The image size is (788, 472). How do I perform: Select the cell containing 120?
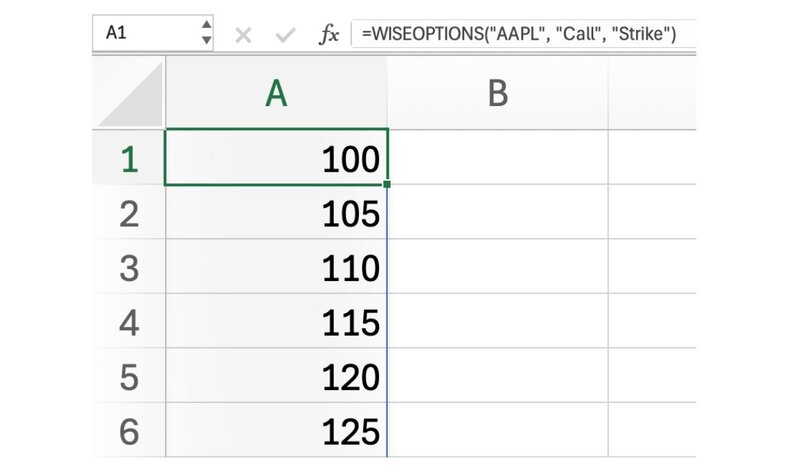coord(276,377)
